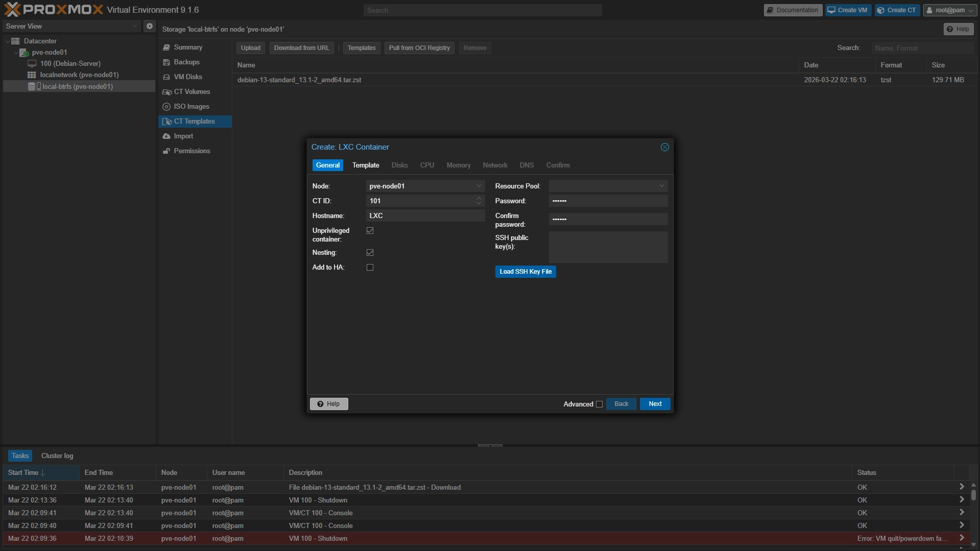Image resolution: width=980 pixels, height=551 pixels.
Task: Click the Next button
Action: tap(655, 404)
